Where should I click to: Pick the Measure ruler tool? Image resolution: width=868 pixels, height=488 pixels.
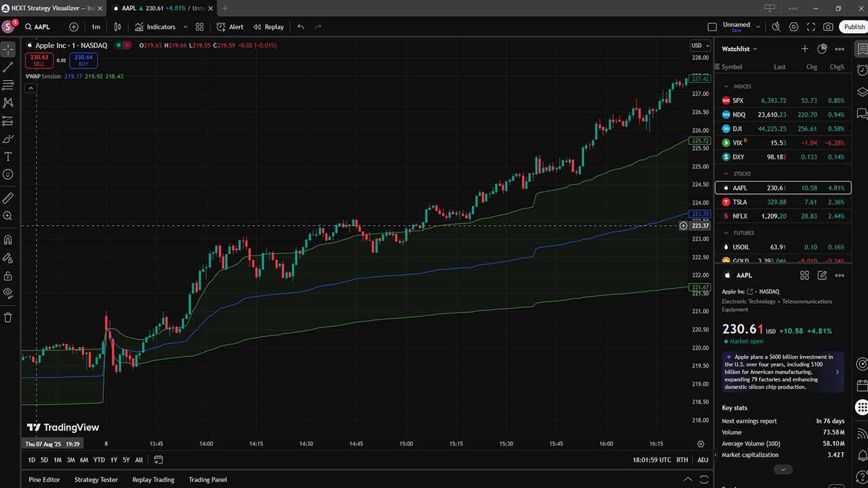[8, 198]
